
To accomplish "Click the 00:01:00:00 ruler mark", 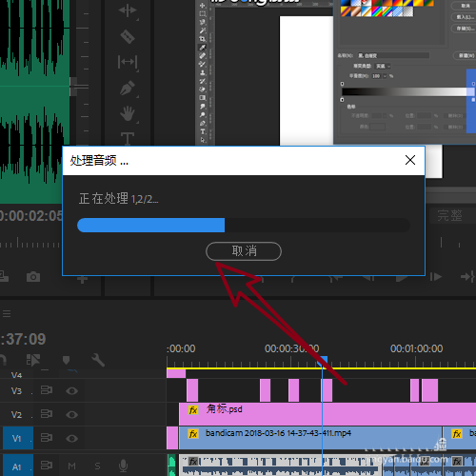I will point(416,348).
